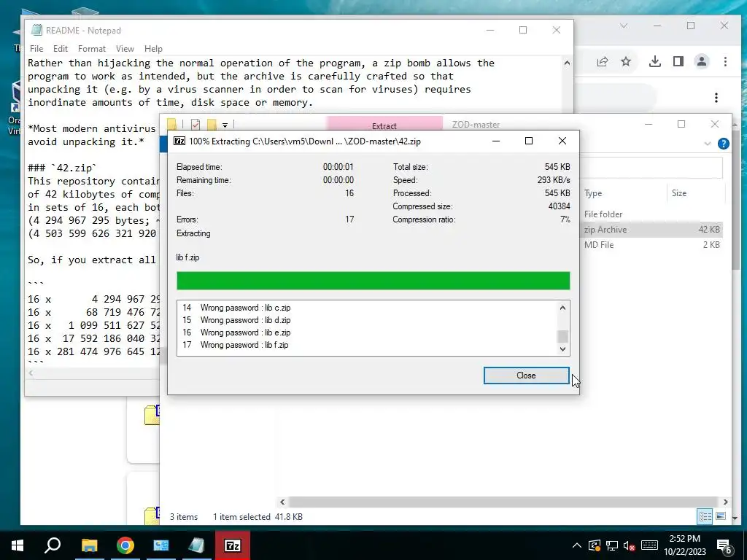Open Format menu in Notepad
The width and height of the screenshot is (747, 560).
point(91,49)
